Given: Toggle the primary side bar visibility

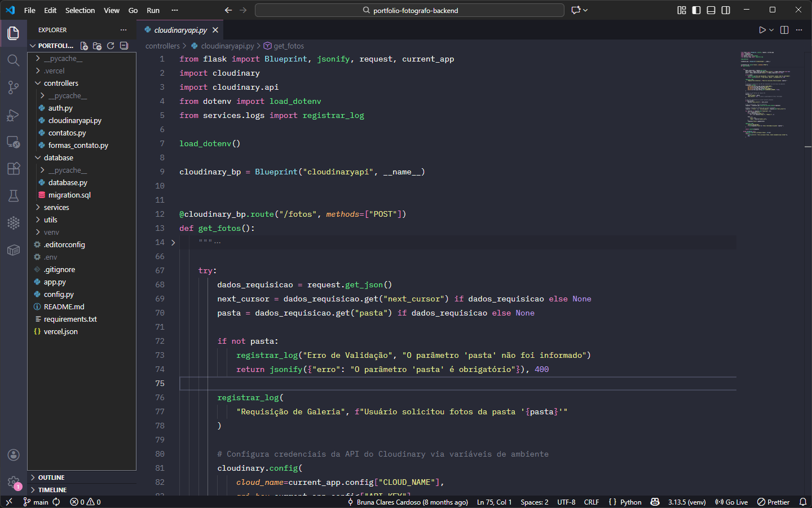Looking at the screenshot, I should pos(695,10).
